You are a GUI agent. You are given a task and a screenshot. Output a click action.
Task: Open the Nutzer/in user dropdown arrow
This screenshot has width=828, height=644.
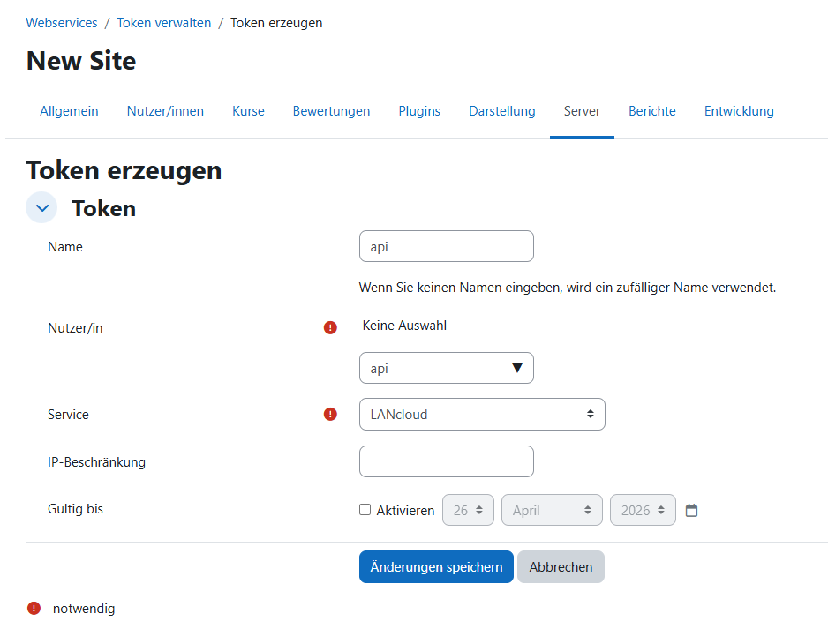click(517, 369)
